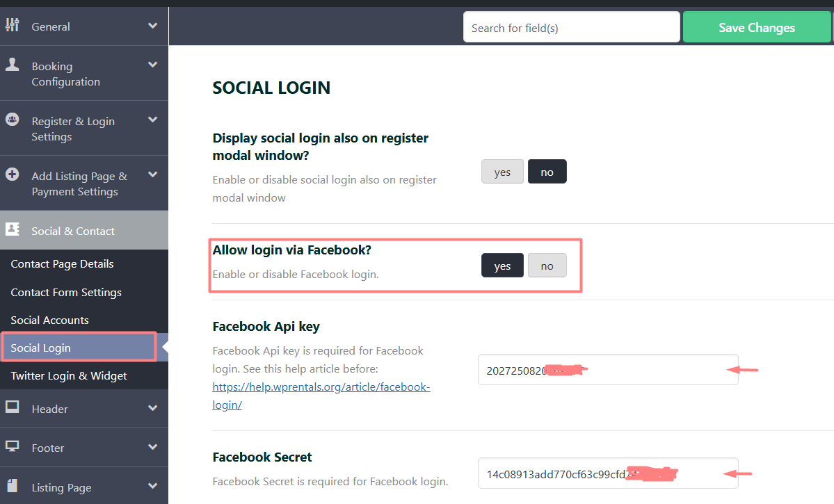
Task: Select the Social & Contact menu
Action: coord(84,230)
